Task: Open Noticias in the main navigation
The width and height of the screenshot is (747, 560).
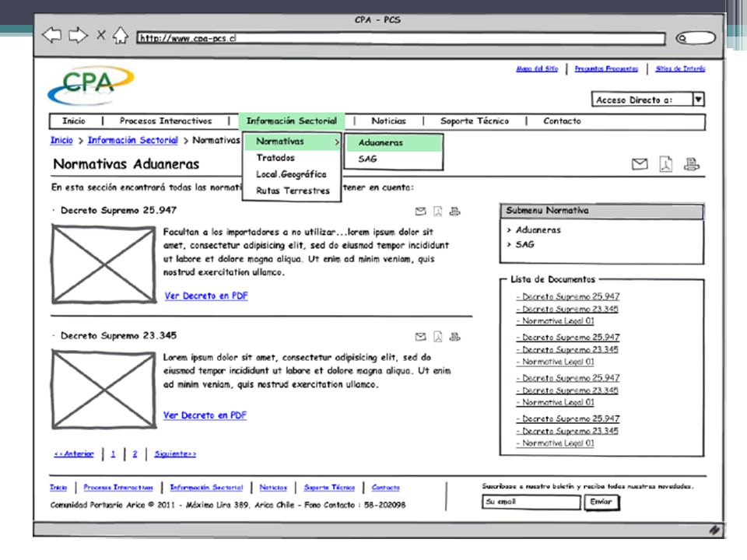Action: point(389,121)
